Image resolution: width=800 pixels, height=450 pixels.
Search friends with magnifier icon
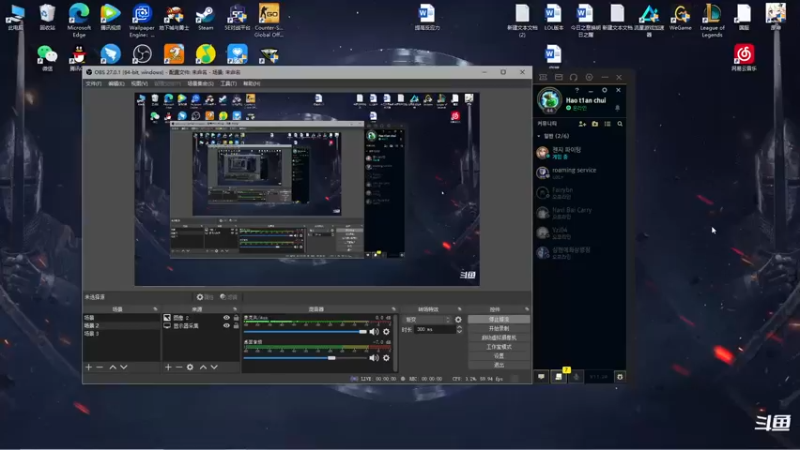click(620, 124)
